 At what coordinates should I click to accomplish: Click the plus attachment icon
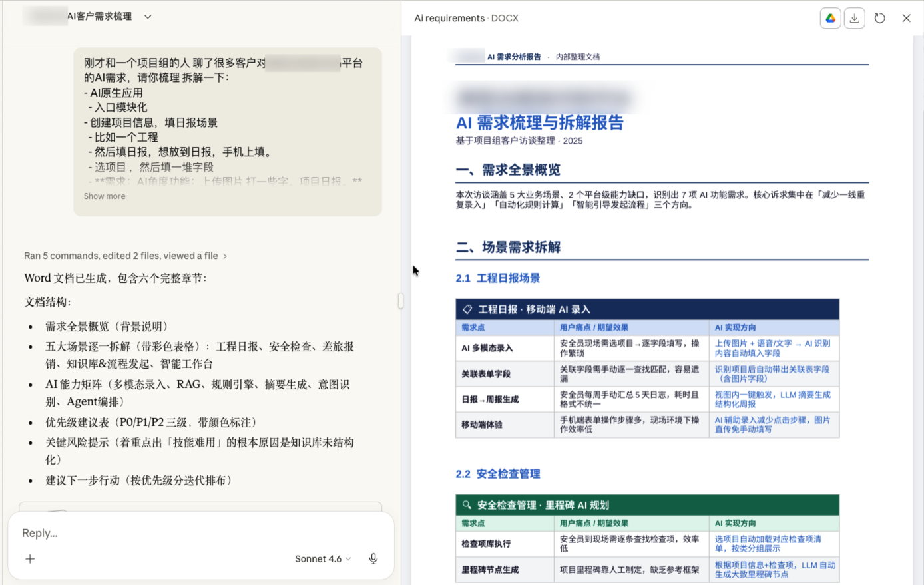tap(30, 559)
